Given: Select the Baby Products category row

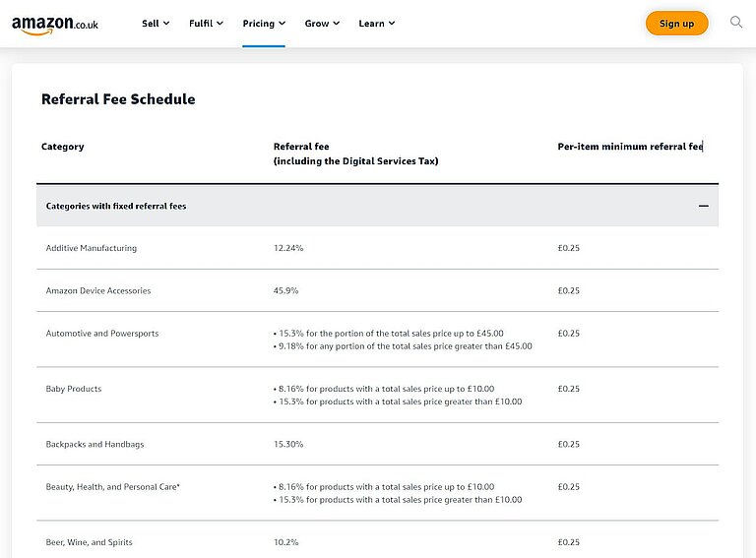Looking at the screenshot, I should click(x=74, y=389).
